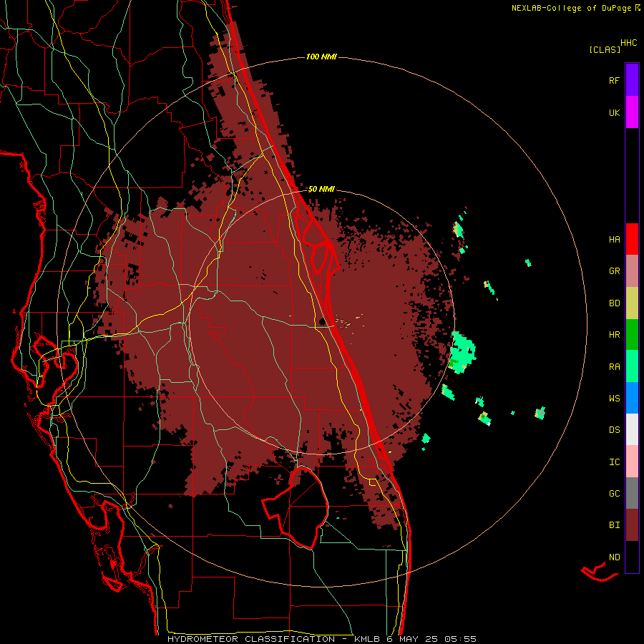Click the DS legend label
The height and width of the screenshot is (644, 644).
tap(614, 430)
